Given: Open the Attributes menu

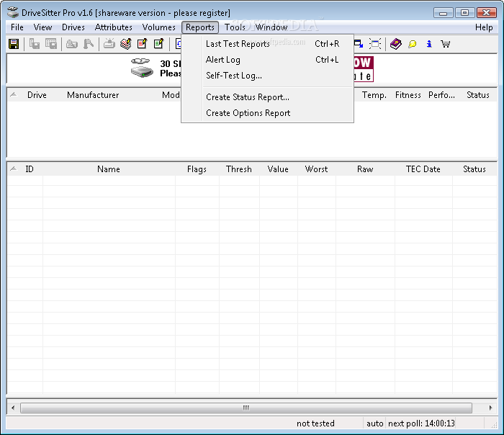Looking at the screenshot, I should (x=114, y=27).
